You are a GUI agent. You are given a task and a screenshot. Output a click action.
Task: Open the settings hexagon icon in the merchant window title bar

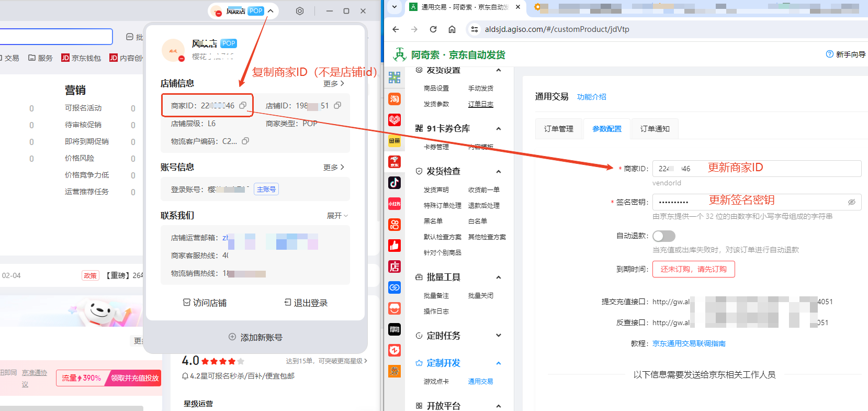(x=300, y=11)
